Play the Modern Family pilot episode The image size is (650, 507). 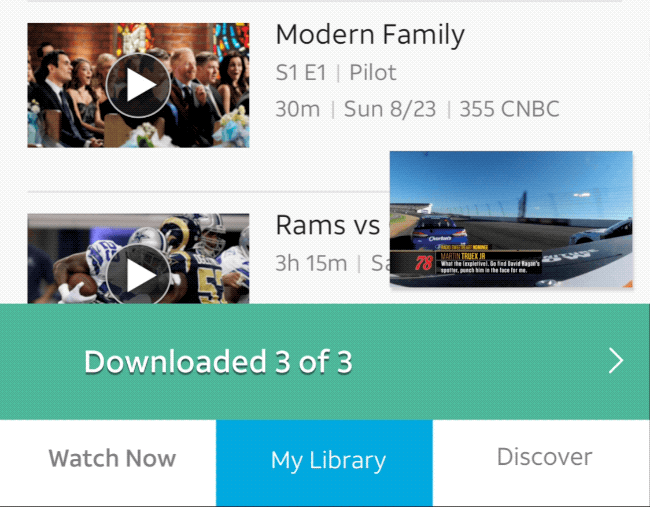click(x=138, y=85)
